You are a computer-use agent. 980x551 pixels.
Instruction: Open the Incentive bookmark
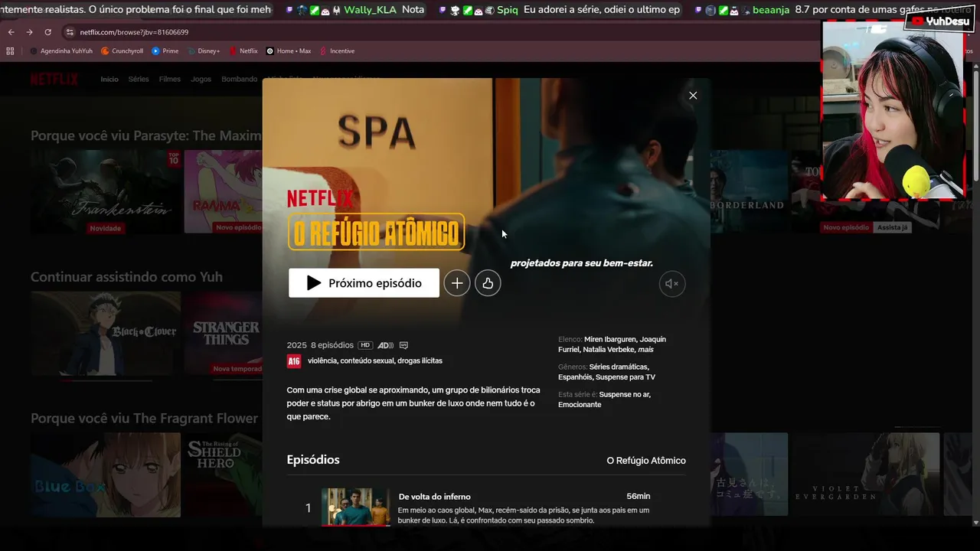[337, 51]
